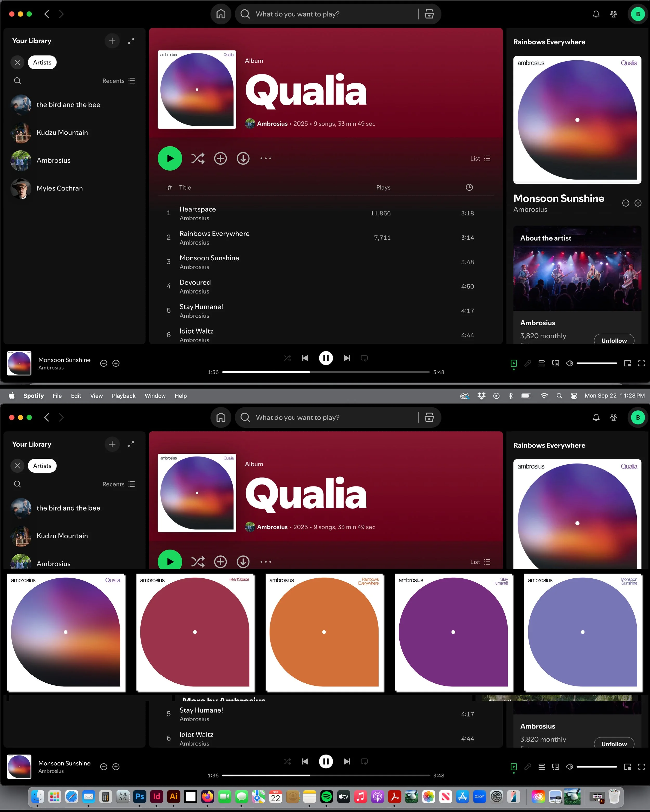Download Qualia album in upper window
The width and height of the screenshot is (650, 812).
243,159
